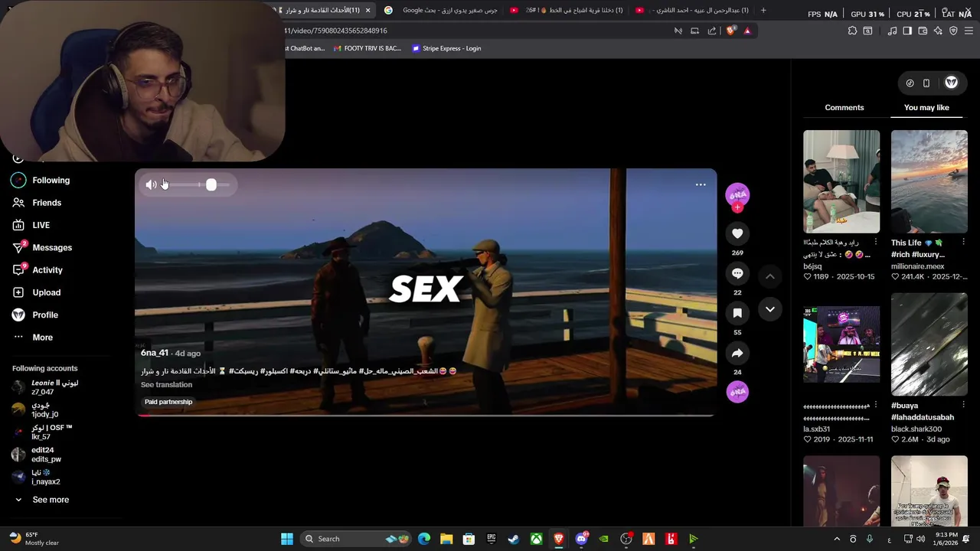Screen dimensions: 980x551
Task: Switch to the You may like tab
Action: (926, 108)
